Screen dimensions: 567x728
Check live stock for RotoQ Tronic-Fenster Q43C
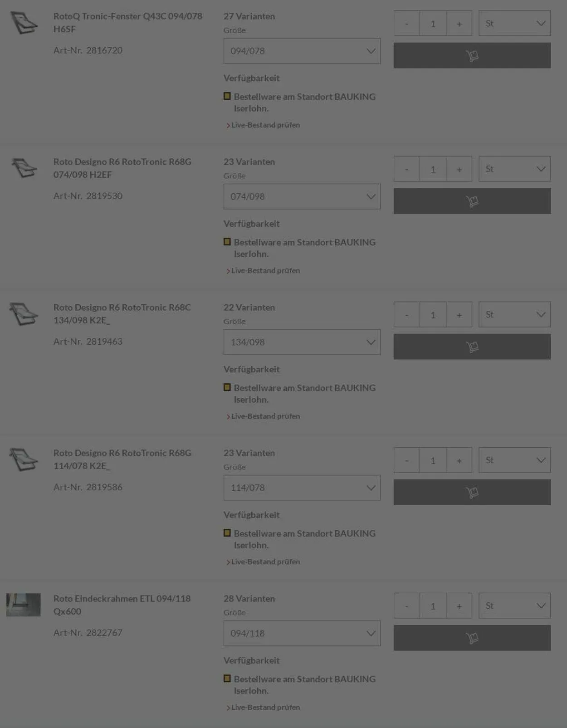(x=265, y=125)
